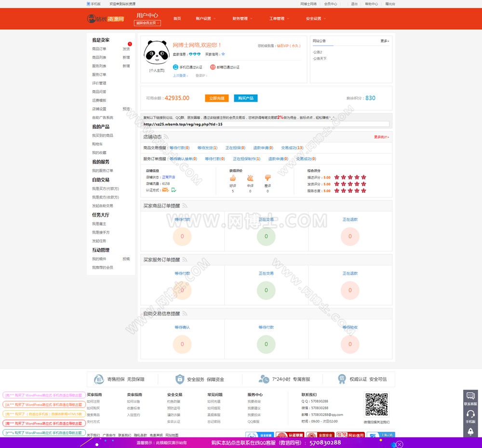
Task: Click the 中评 neutral rating icon
Action: 250,178
